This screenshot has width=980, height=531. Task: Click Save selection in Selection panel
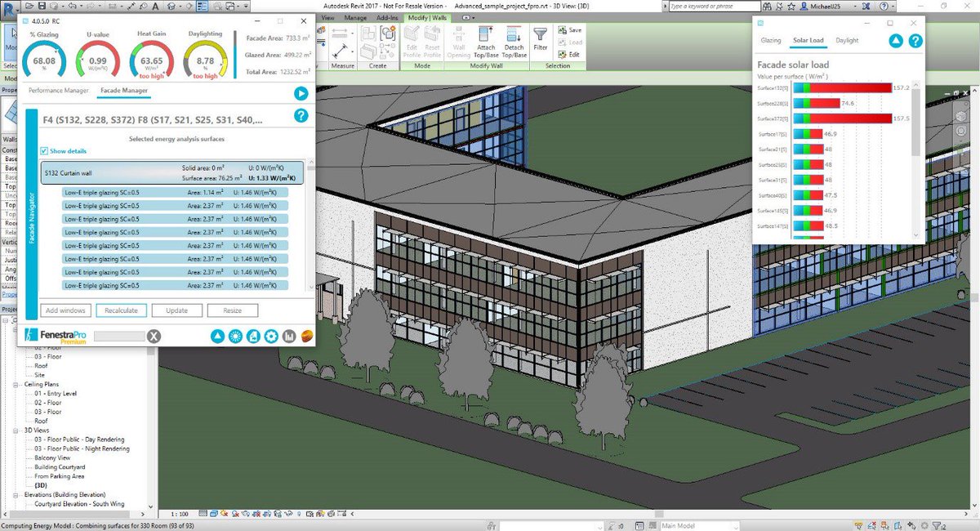point(569,30)
